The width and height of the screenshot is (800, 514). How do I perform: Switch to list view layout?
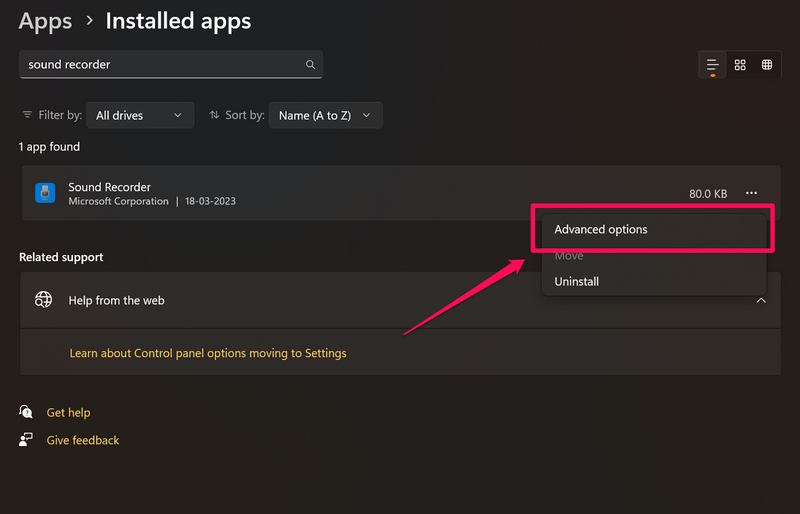(712, 65)
